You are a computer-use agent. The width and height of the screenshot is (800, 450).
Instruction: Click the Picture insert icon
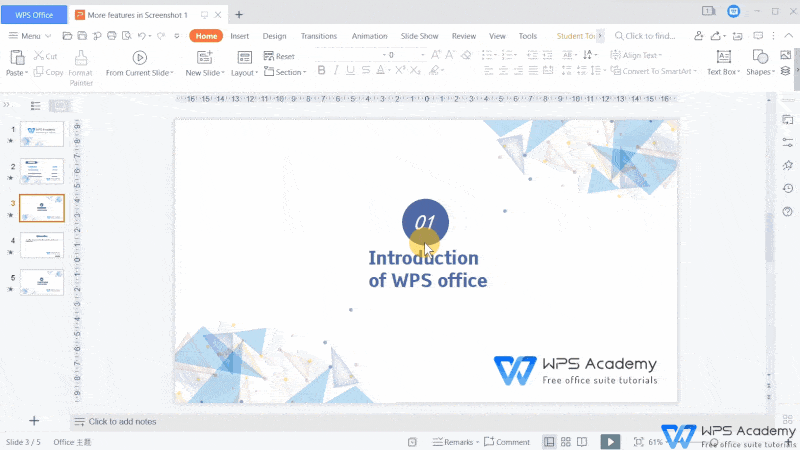click(786, 55)
